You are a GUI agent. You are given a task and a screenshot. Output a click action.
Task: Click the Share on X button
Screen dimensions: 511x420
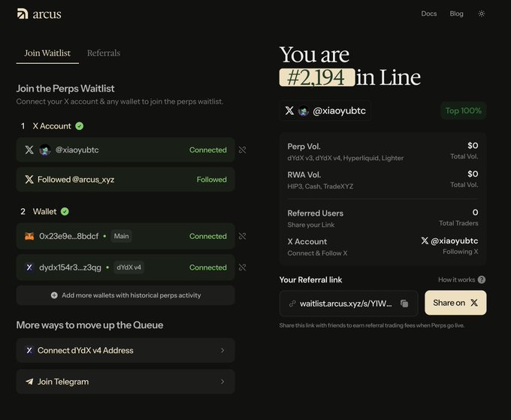pos(455,303)
